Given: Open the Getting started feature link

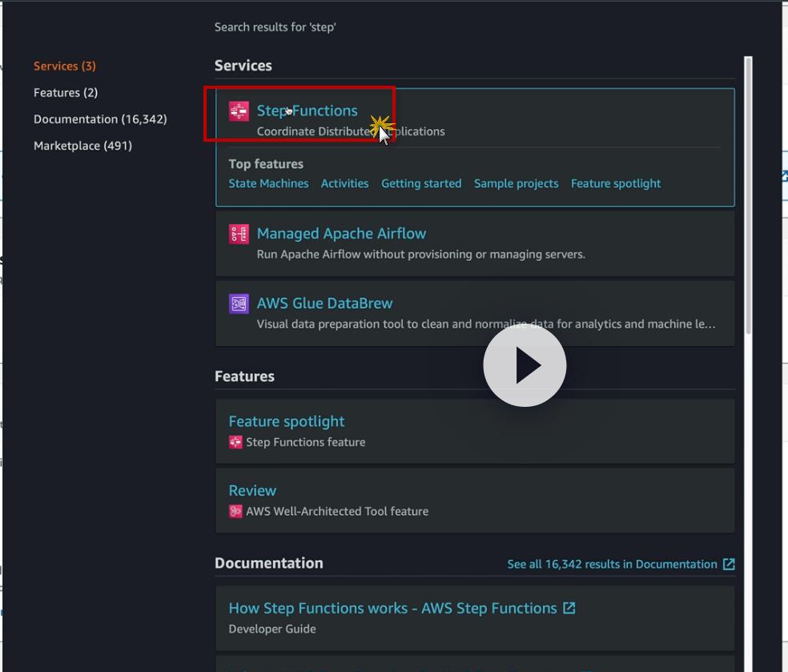Looking at the screenshot, I should point(421,183).
